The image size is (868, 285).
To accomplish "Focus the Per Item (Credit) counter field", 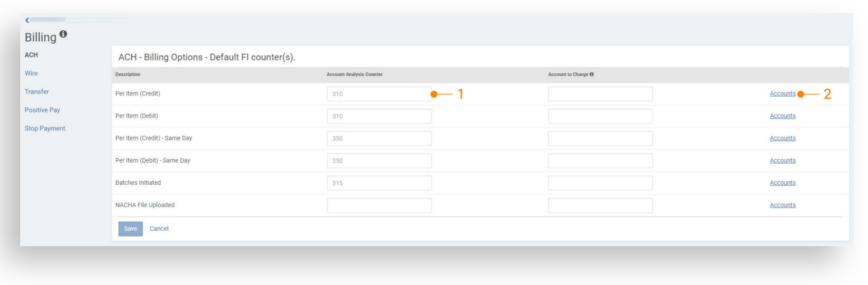I will click(x=379, y=94).
